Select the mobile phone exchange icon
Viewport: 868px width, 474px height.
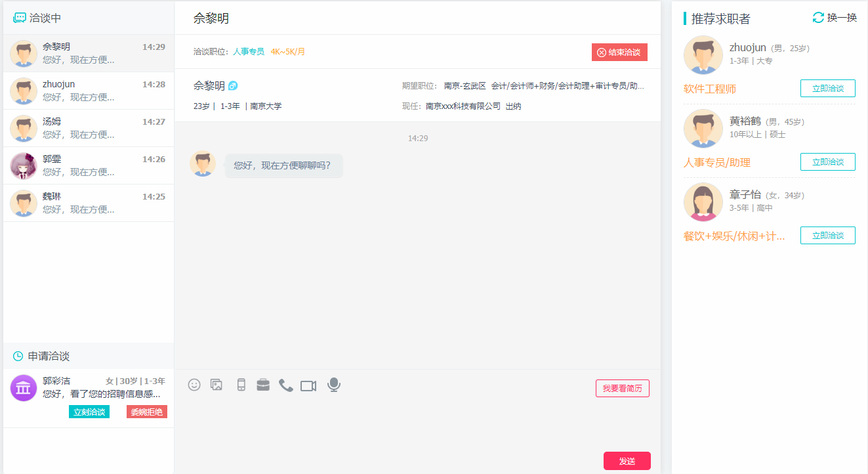pyautogui.click(x=240, y=385)
